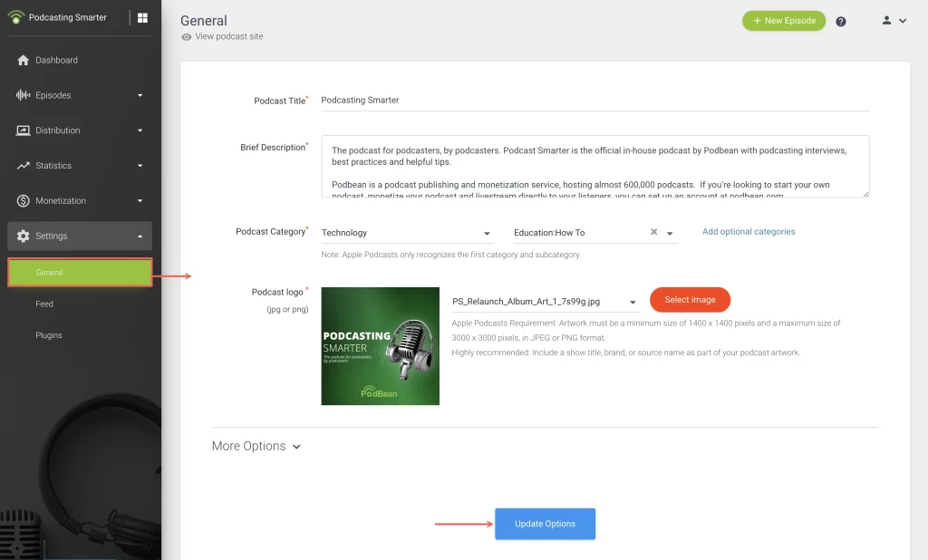This screenshot has height=560, width=928.
Task: Remove the Education:How To category
Action: 653,232
